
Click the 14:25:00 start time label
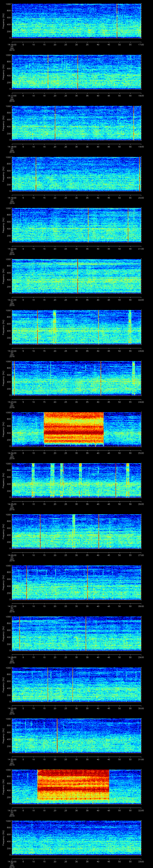point(12,504)
